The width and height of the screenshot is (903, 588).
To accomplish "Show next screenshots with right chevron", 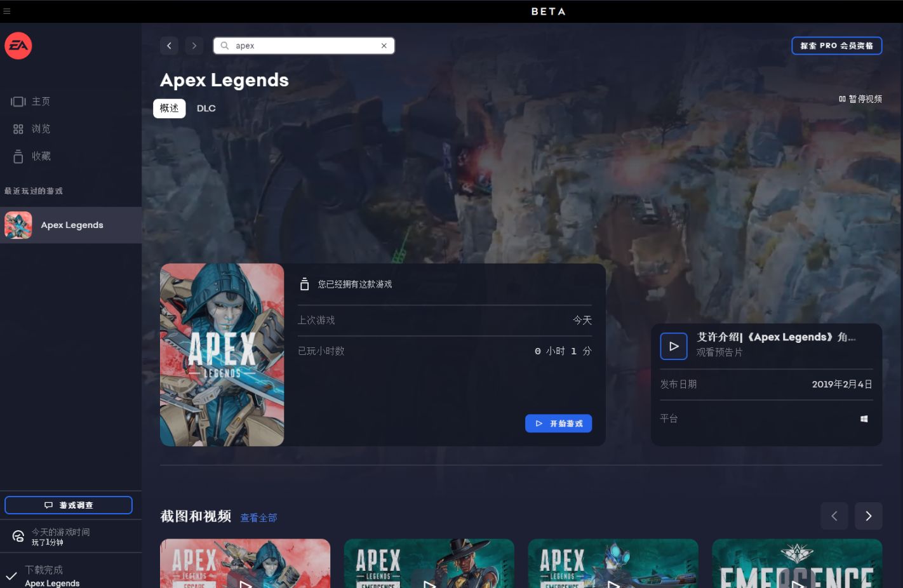I will [x=869, y=516].
